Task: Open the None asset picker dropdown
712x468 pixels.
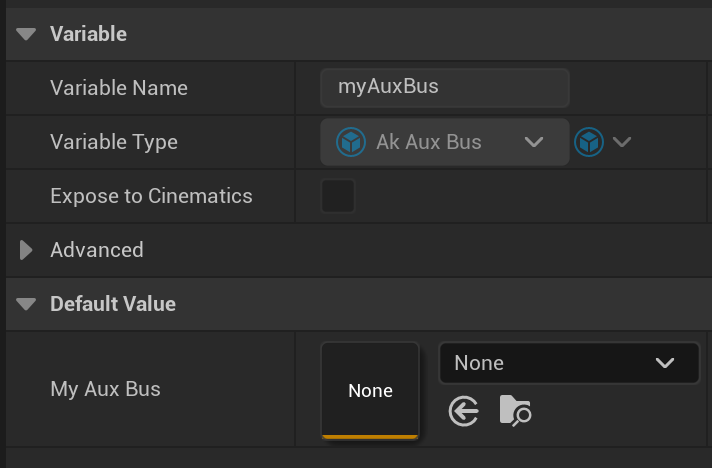Action: 569,363
